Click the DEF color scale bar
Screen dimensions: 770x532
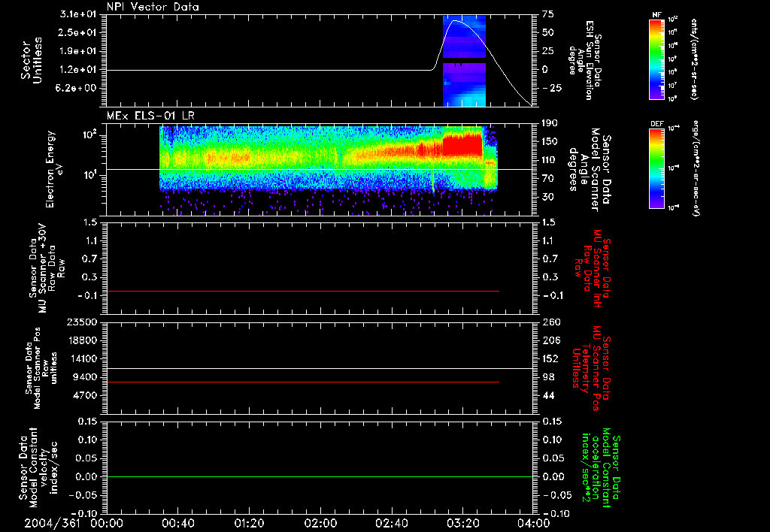tap(656, 168)
